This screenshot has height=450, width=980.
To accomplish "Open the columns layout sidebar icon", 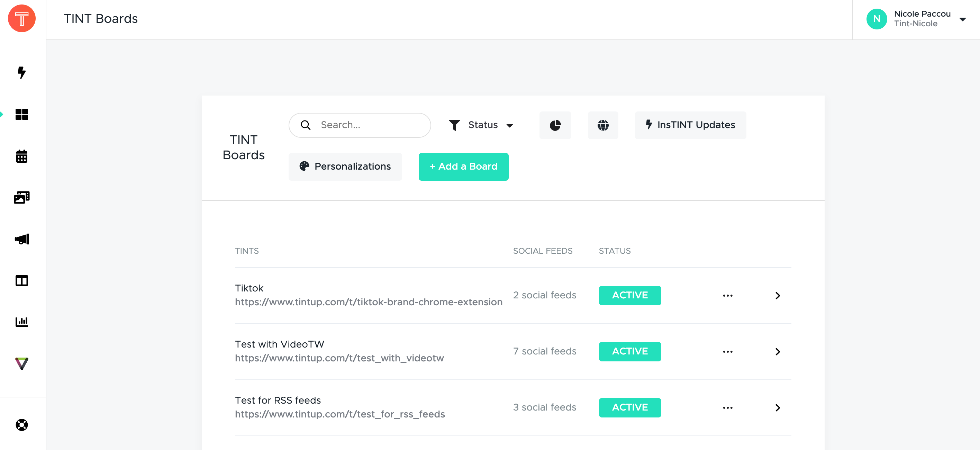I will [x=22, y=281].
